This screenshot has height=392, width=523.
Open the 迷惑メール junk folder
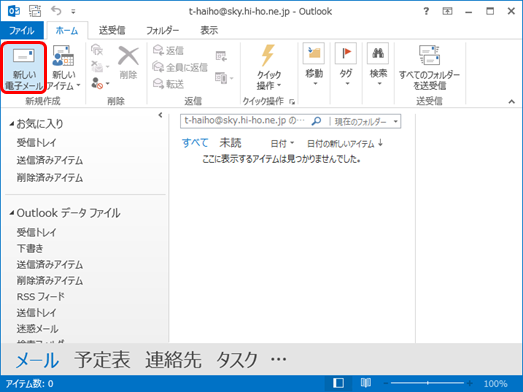tap(37, 329)
